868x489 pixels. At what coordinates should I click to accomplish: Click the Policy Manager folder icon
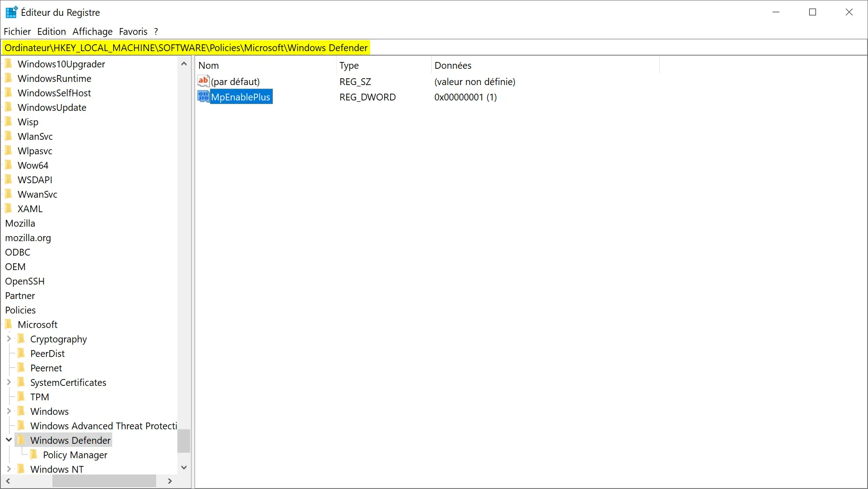[34, 454]
